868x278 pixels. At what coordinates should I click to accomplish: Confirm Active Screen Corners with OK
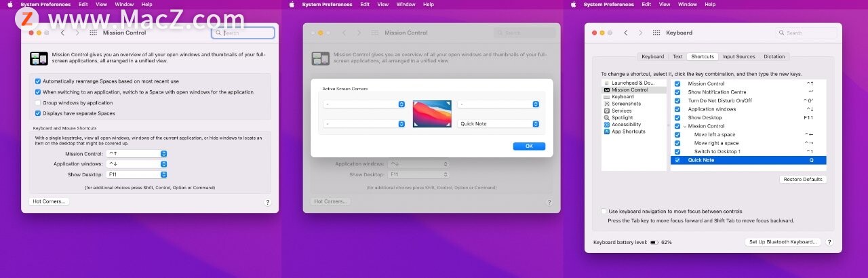pyautogui.click(x=529, y=146)
